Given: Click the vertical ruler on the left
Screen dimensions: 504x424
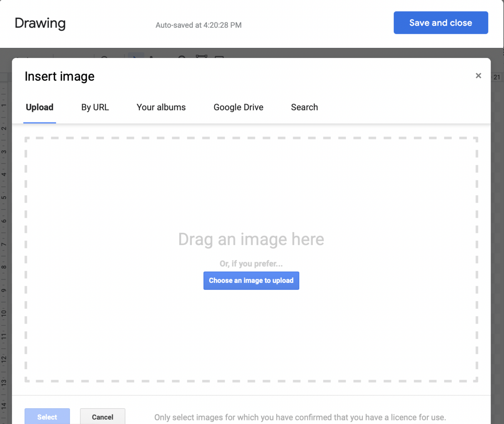Looking at the screenshot, I should (4, 234).
